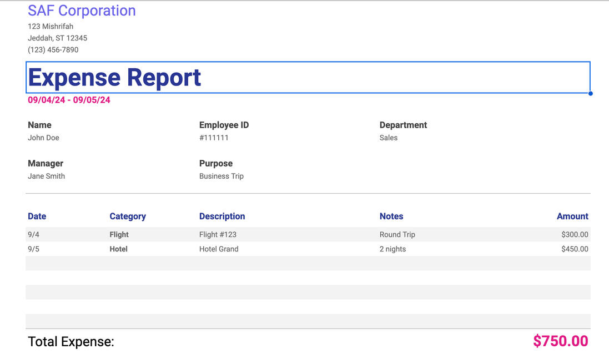
Task: Select the Employee ID #111111
Action: click(x=214, y=138)
